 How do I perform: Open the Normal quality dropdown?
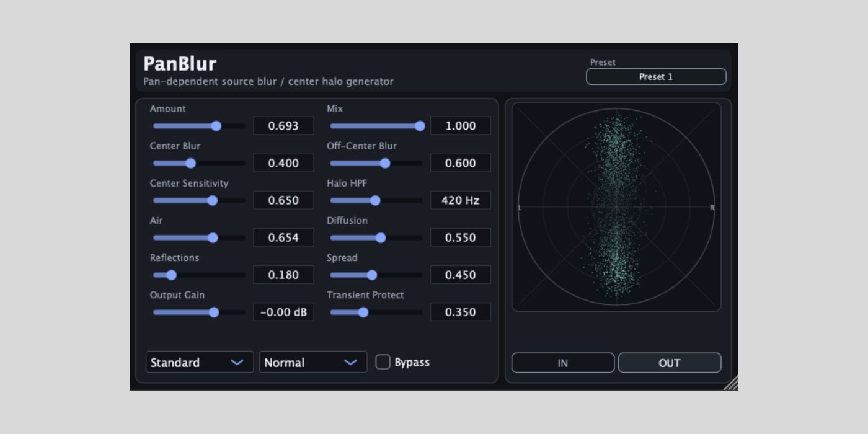[313, 362]
